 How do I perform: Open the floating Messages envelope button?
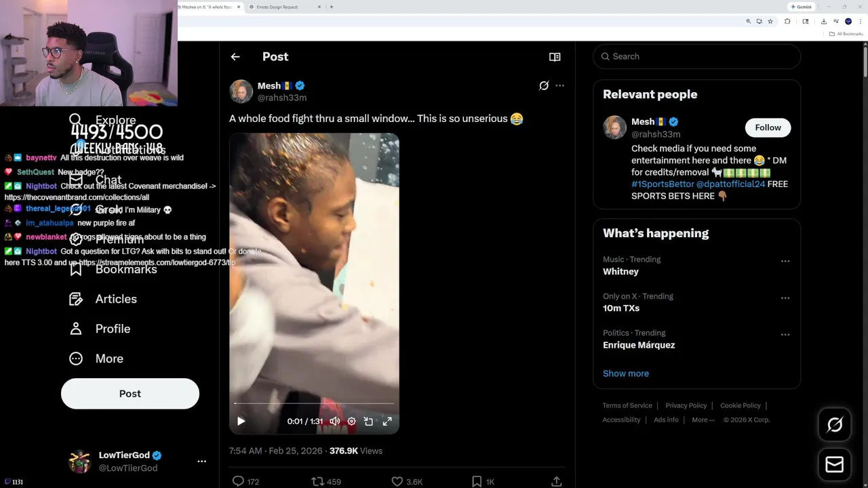point(835,464)
